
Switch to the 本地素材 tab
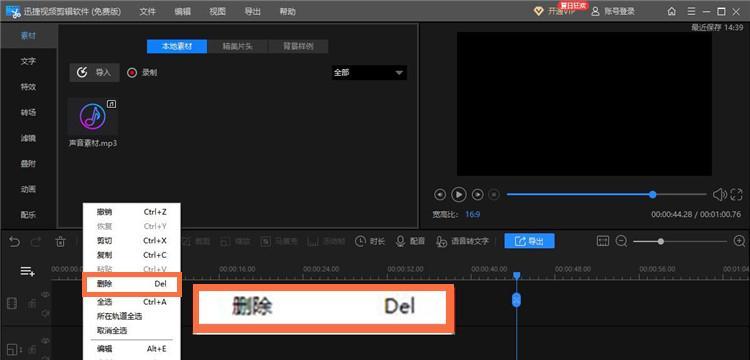tap(177, 46)
